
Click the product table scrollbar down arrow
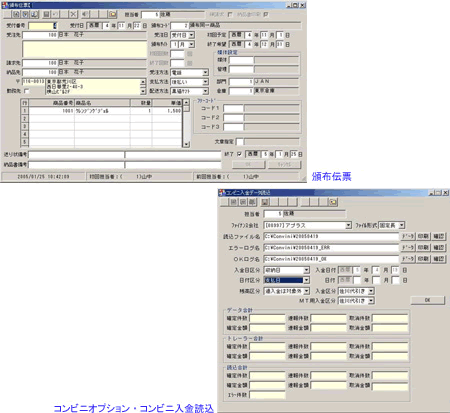(x=186, y=144)
